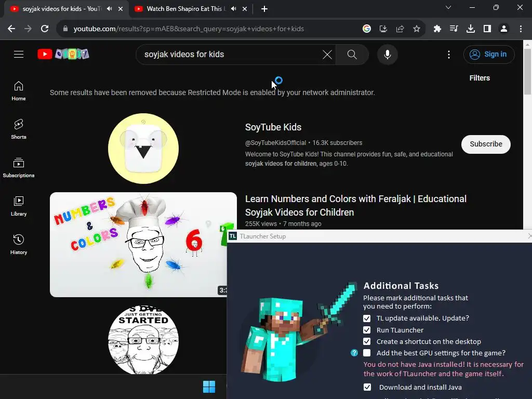532x399 pixels.
Task: Open the Filters option
Action: (480, 78)
